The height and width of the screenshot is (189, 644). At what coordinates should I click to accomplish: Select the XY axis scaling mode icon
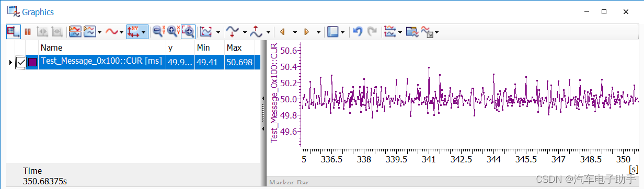click(133, 32)
